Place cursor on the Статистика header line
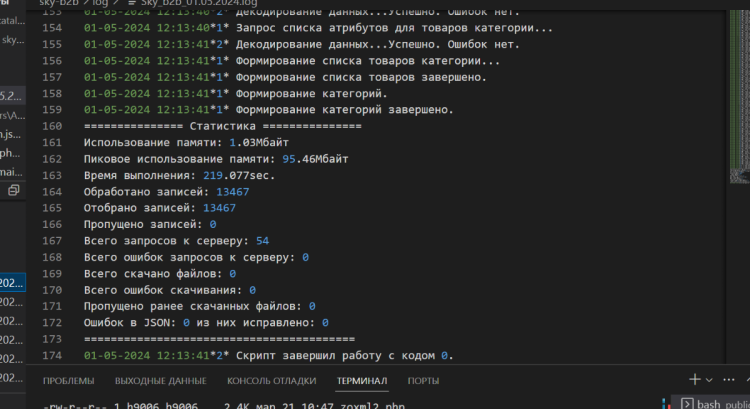The height and width of the screenshot is (409, 750). click(x=222, y=127)
